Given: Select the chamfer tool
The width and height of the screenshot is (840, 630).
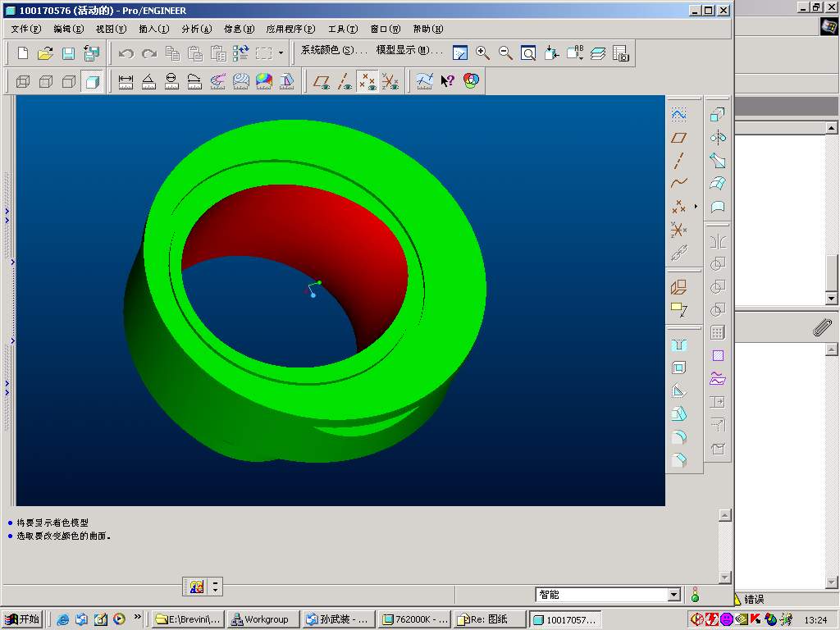Looking at the screenshot, I should pos(678,460).
